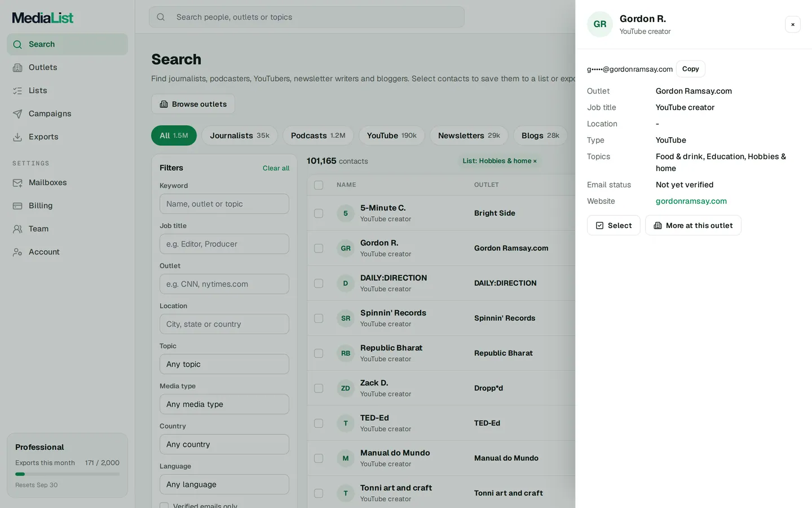Select the Podcasts 1.2M tab

pos(318,135)
